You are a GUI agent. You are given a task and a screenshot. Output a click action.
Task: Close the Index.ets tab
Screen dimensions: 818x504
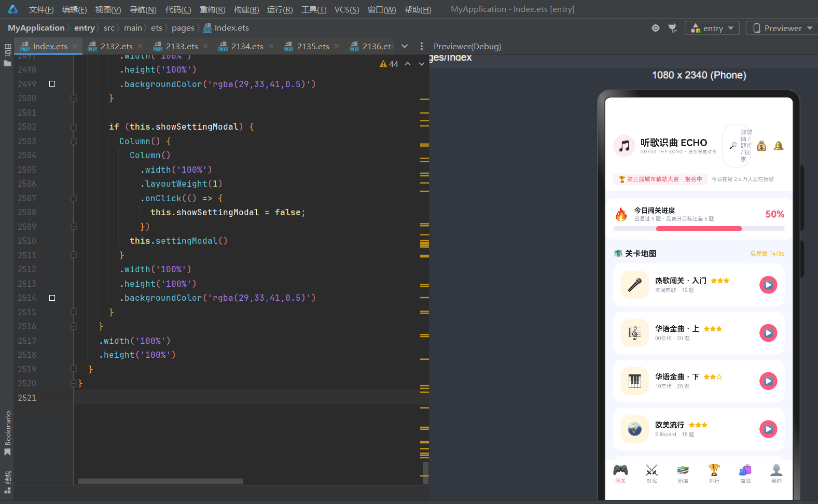tap(75, 46)
